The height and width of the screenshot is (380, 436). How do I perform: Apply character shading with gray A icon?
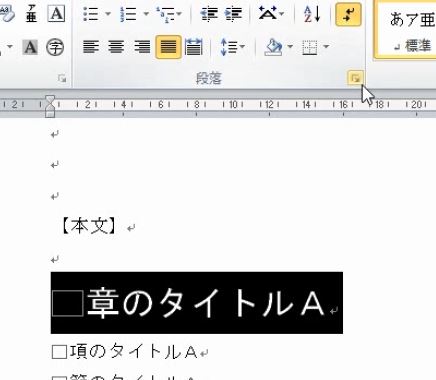point(30,47)
